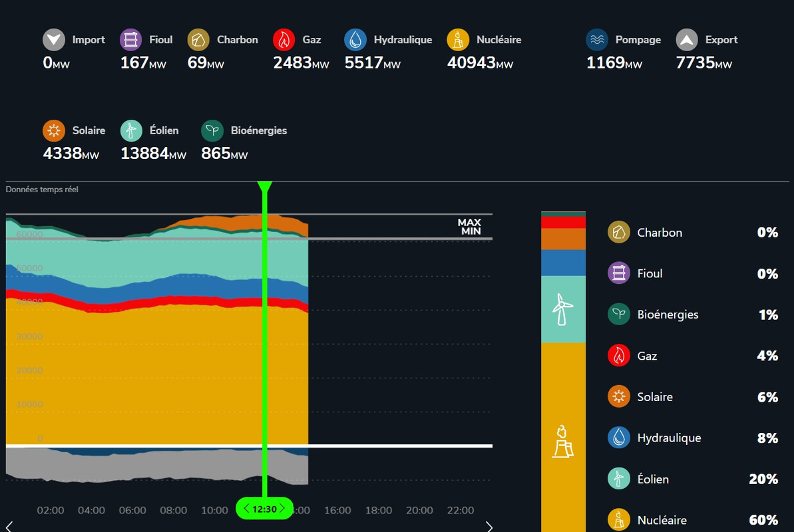Click the 4338 MW solar value
The height and width of the screenshot is (532, 794).
coord(71,154)
